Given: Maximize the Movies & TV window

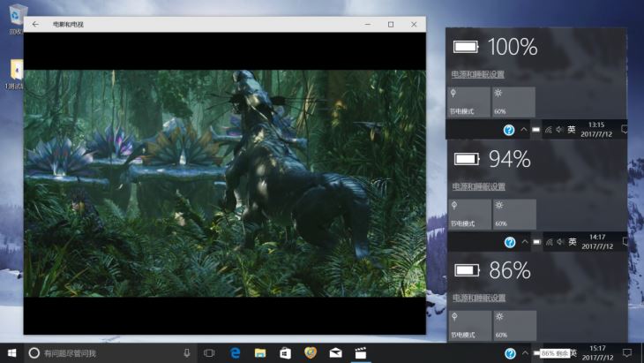Looking at the screenshot, I should (391, 24).
